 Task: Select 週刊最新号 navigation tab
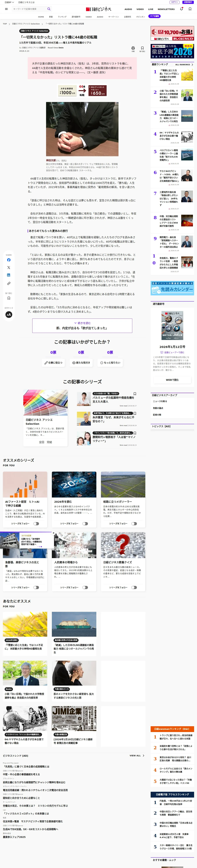tap(76, 16)
